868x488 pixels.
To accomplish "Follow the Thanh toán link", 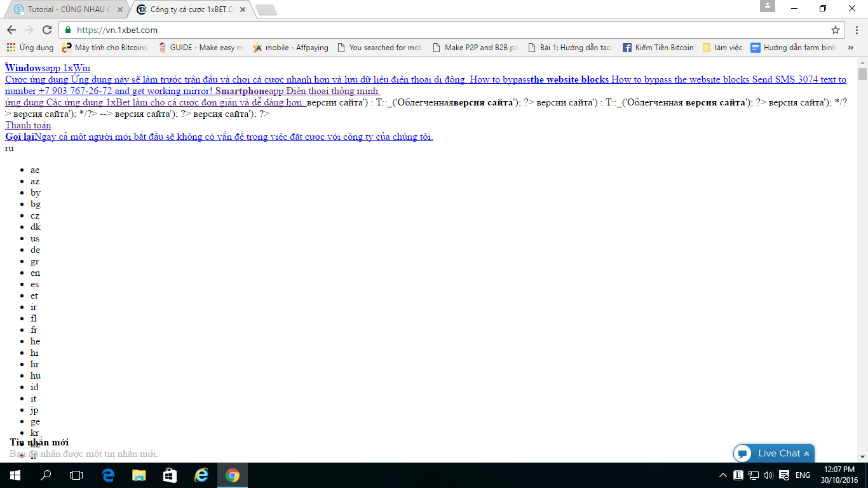I will tap(28, 125).
